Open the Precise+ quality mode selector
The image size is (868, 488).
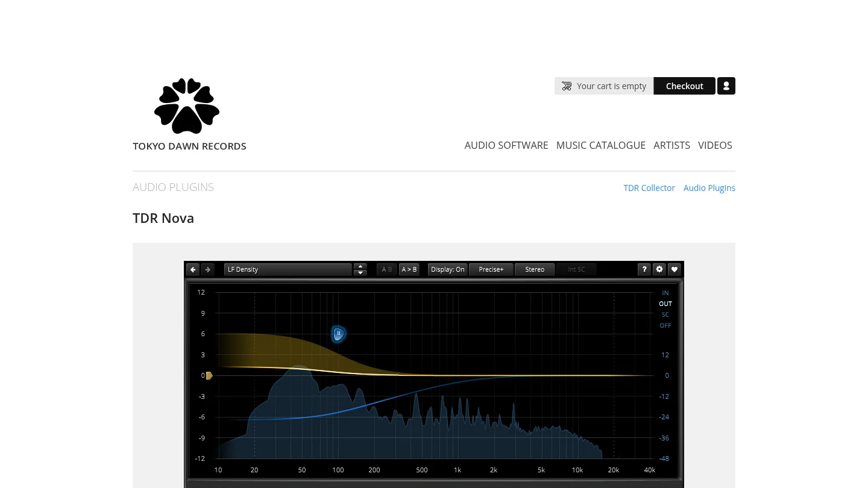(x=491, y=269)
